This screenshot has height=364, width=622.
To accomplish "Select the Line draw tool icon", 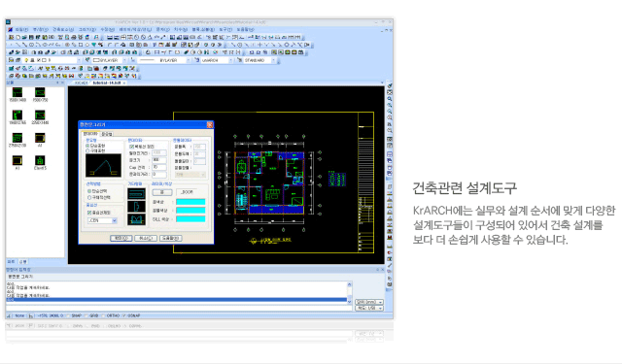I will point(17,45).
